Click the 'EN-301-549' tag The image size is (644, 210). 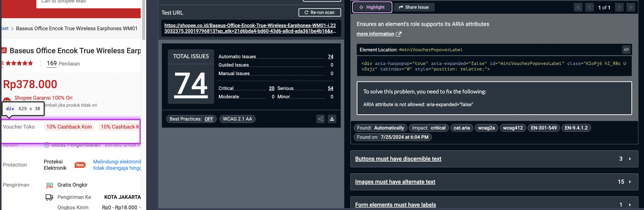(x=544, y=128)
